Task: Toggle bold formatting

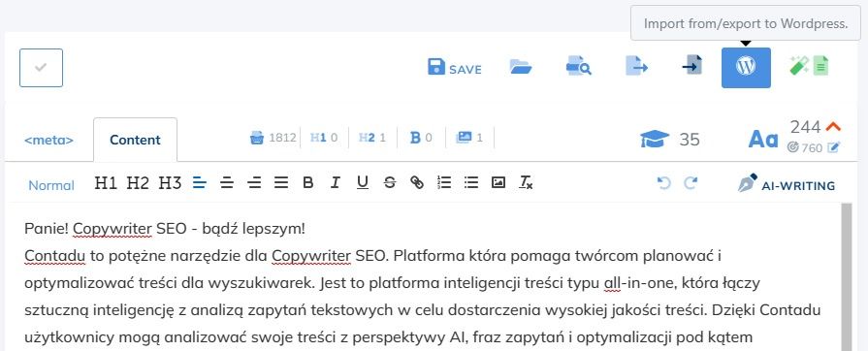Action: (x=308, y=182)
